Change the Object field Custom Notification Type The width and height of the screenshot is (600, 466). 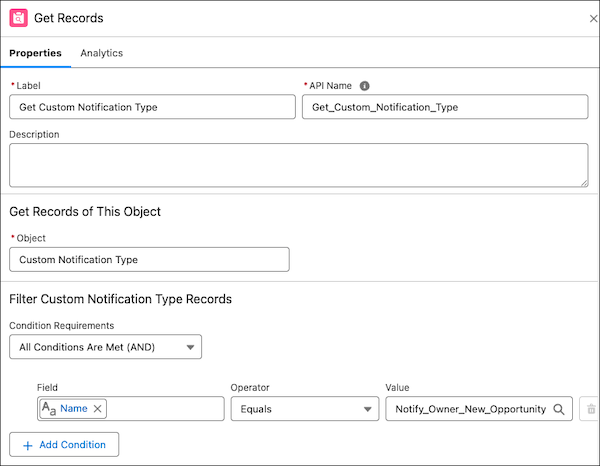[x=149, y=259]
